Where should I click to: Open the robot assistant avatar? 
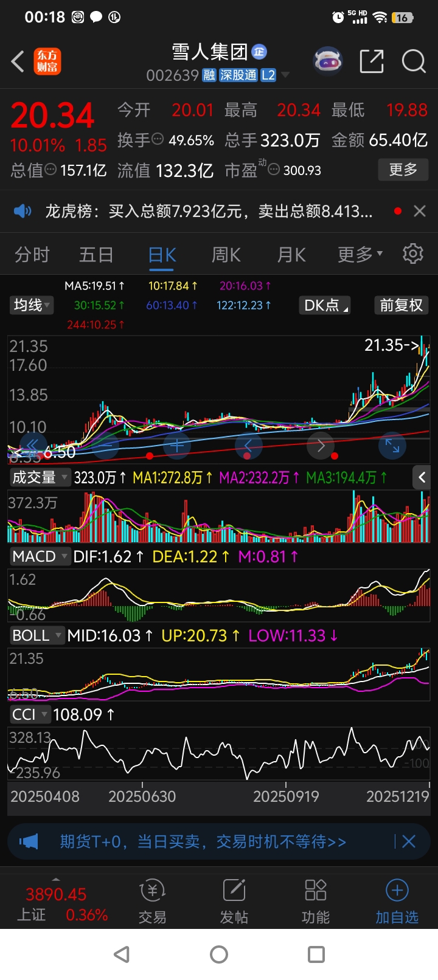(328, 61)
